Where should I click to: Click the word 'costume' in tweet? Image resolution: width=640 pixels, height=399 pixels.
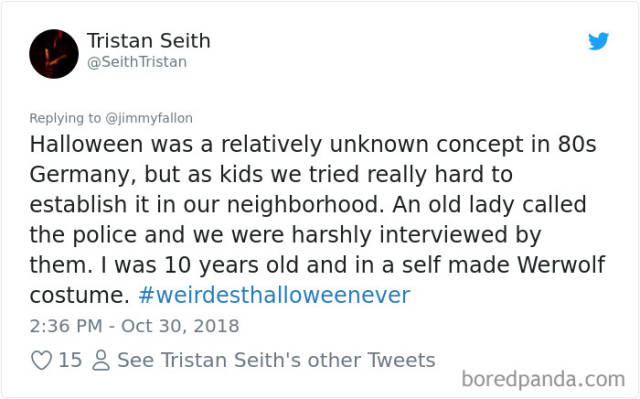tap(79, 295)
